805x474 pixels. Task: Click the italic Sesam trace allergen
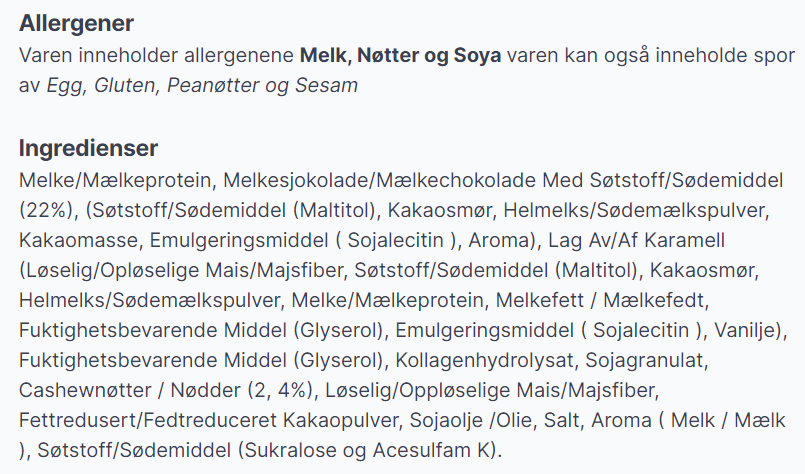326,85
